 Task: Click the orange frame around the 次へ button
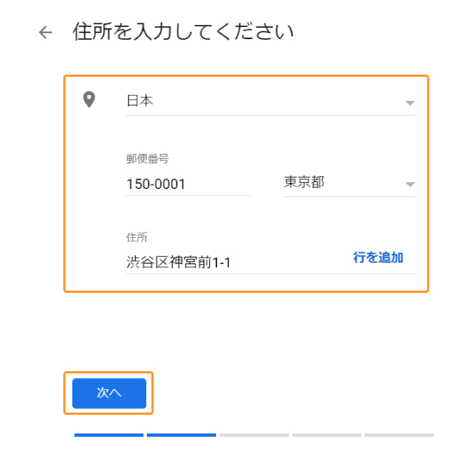[108, 373]
